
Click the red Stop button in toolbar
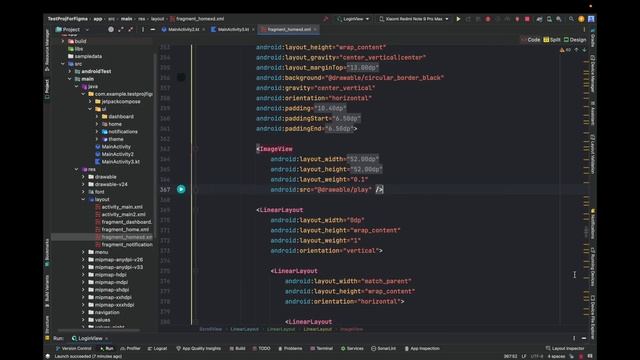click(x=527, y=19)
